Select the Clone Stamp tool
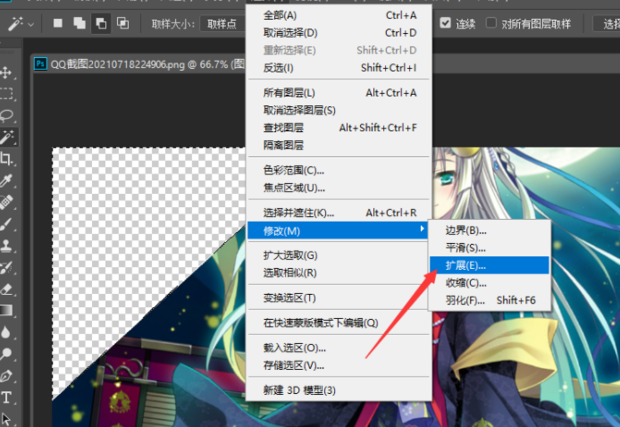The image size is (620, 427). 6,246
